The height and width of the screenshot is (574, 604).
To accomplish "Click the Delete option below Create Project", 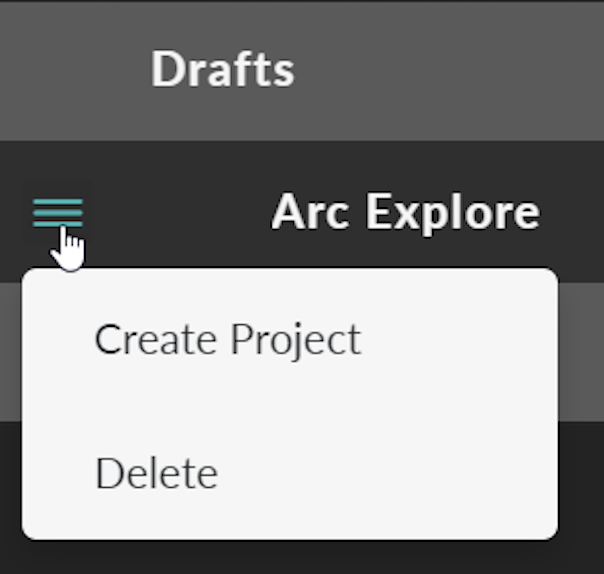I will click(157, 473).
